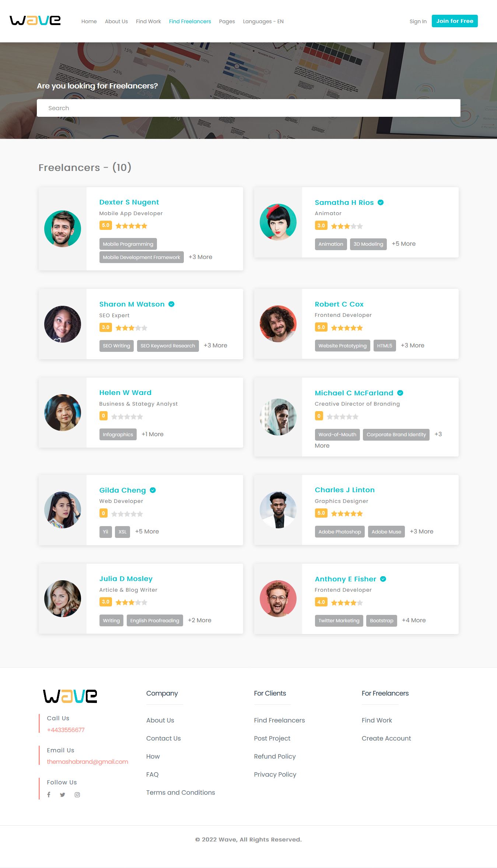The height and width of the screenshot is (868, 497).
Task: Click the Mobile Programming skill tag
Action: (128, 244)
